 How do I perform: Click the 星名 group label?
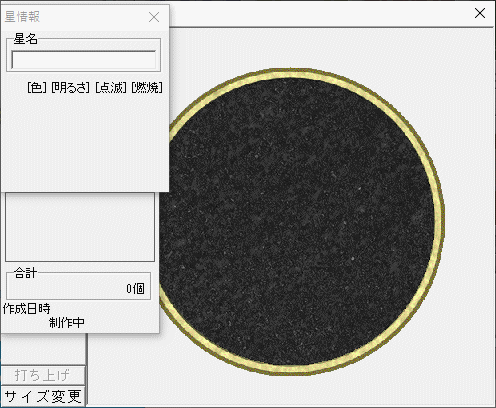[x=25, y=39]
